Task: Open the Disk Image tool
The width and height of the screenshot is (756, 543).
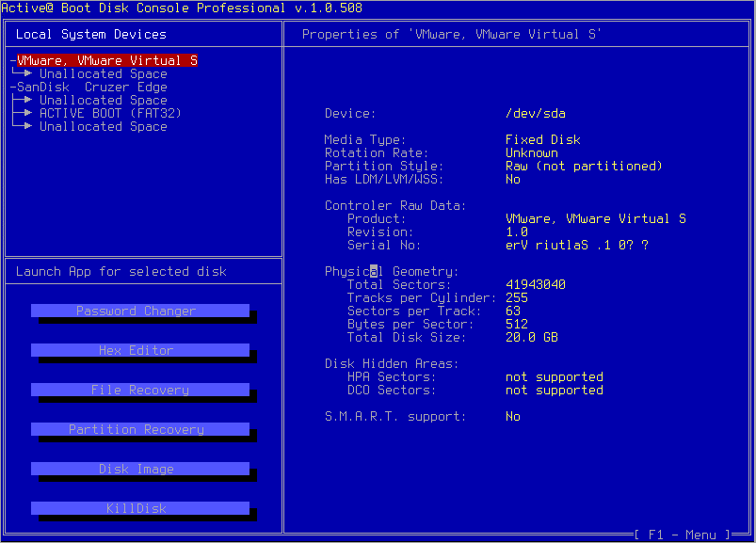Action: pyautogui.click(x=140, y=469)
